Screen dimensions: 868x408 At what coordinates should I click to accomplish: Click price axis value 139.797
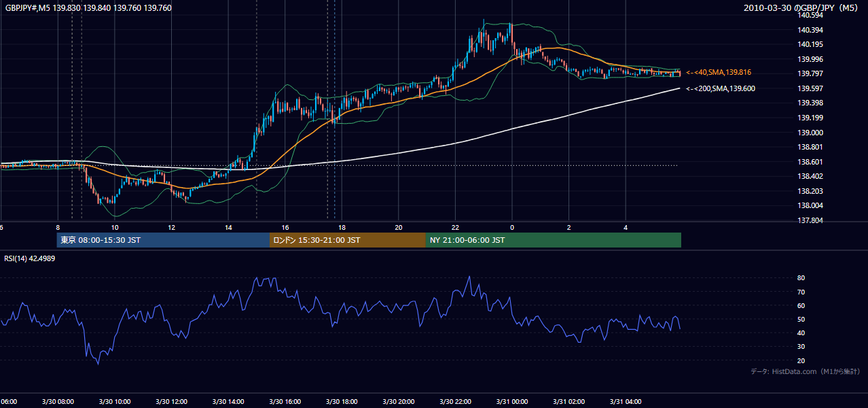tap(810, 73)
